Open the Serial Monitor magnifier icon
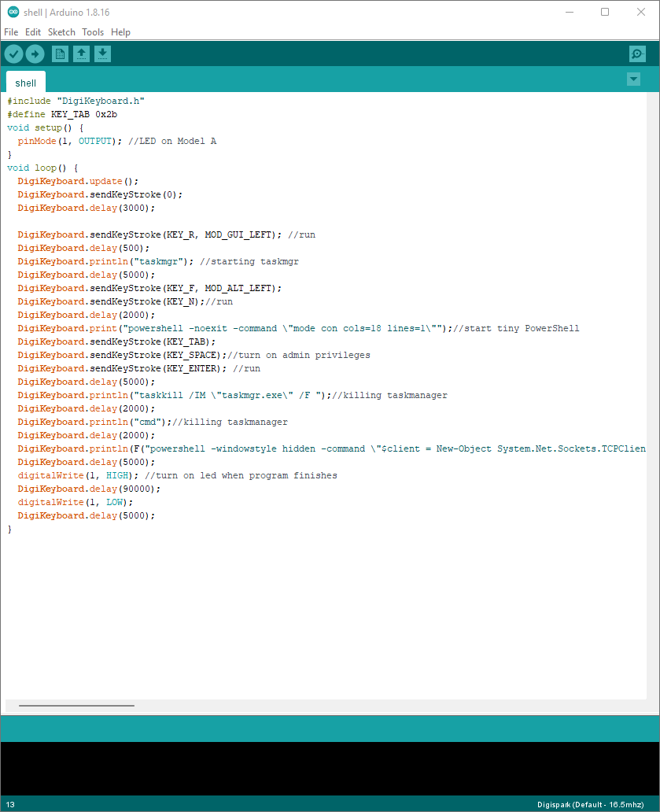This screenshot has width=660, height=812. point(637,54)
